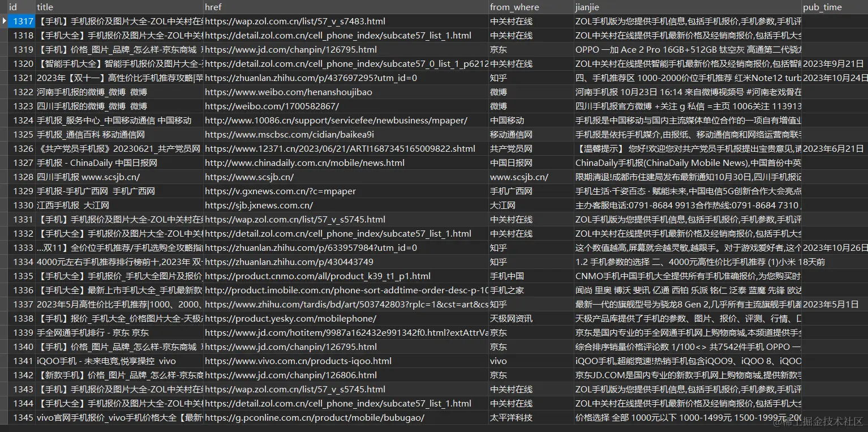Click href https://wap.zol.com.cn/list/57_v_s7483.html
This screenshot has width=868, height=432.
[295, 22]
